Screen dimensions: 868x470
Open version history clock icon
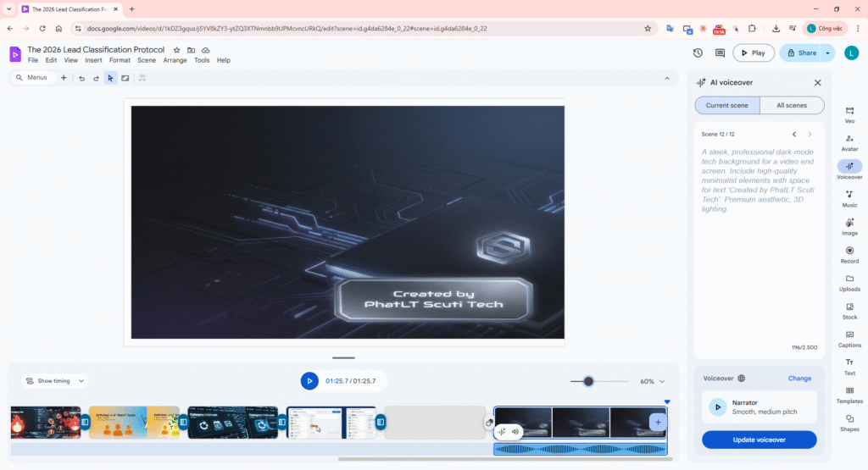698,53
